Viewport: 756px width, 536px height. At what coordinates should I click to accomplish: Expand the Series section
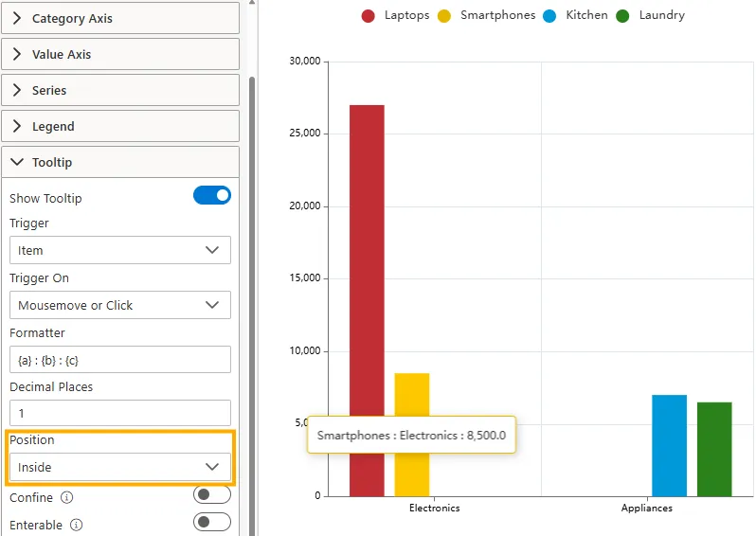coord(120,90)
